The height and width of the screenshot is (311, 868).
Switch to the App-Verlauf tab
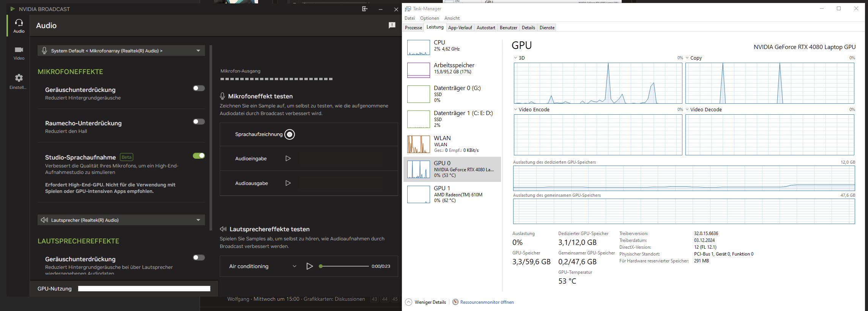(x=460, y=28)
